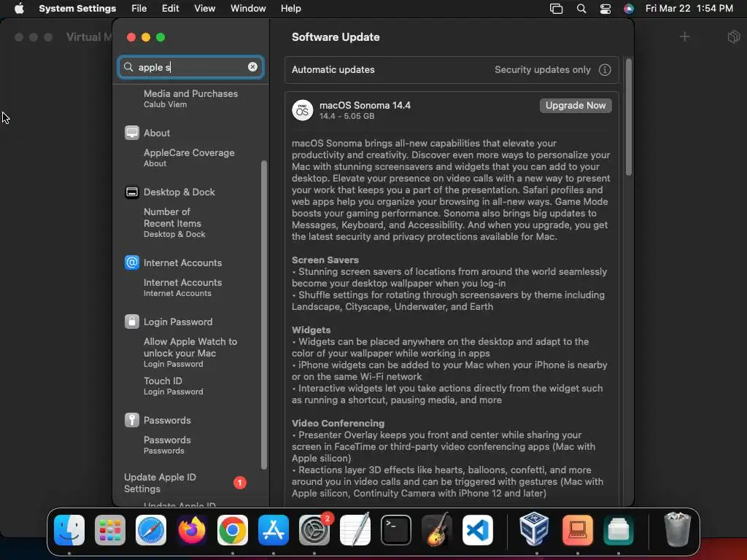Click the Security updates only label

543,70
